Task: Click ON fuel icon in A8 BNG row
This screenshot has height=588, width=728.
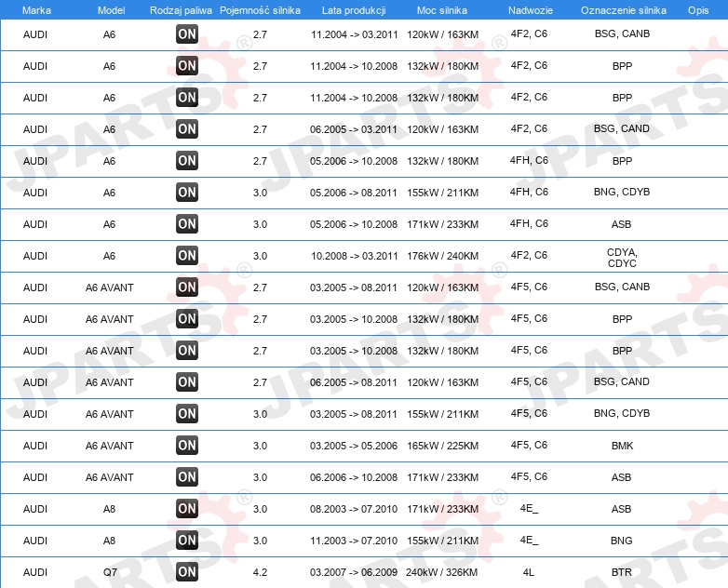Action: coord(187,540)
